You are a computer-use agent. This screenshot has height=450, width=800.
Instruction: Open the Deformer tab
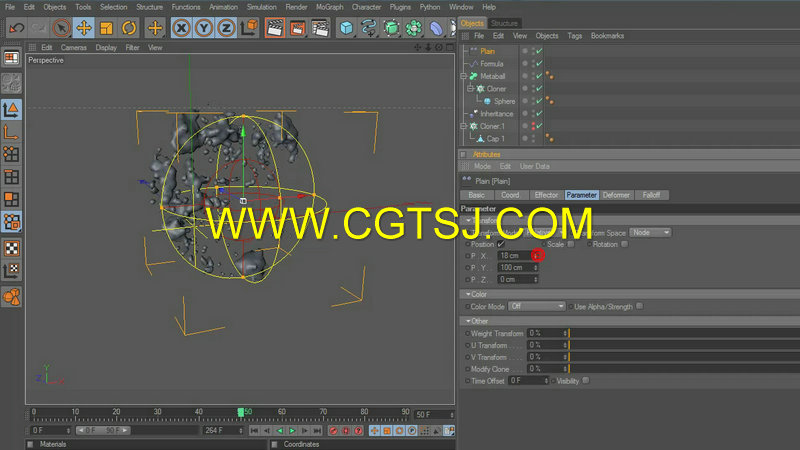coord(616,195)
